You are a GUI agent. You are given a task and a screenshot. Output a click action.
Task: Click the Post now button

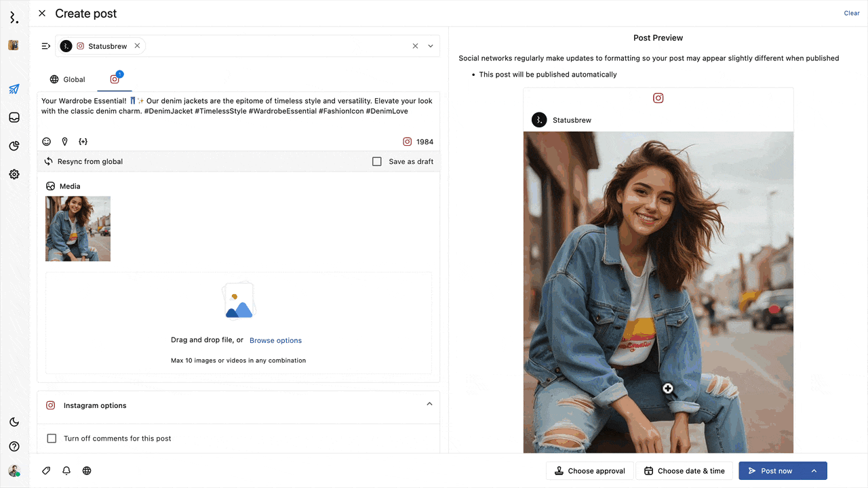[770, 471]
